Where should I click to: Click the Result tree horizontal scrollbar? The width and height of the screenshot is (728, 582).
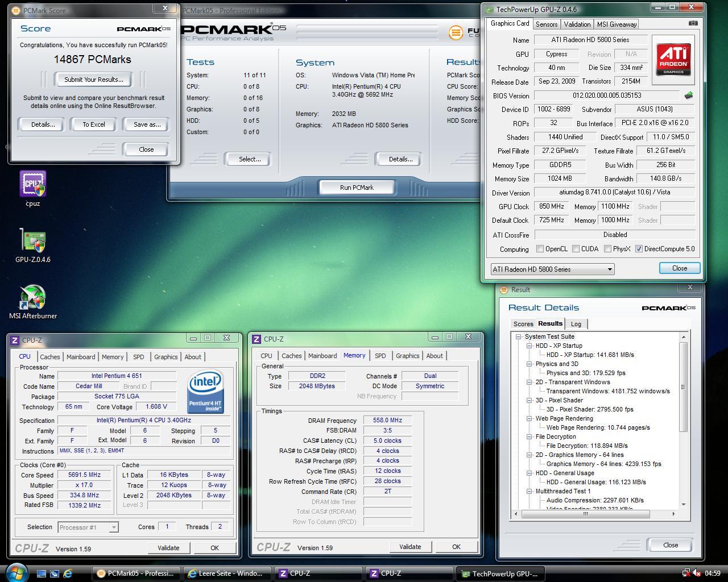point(594,514)
